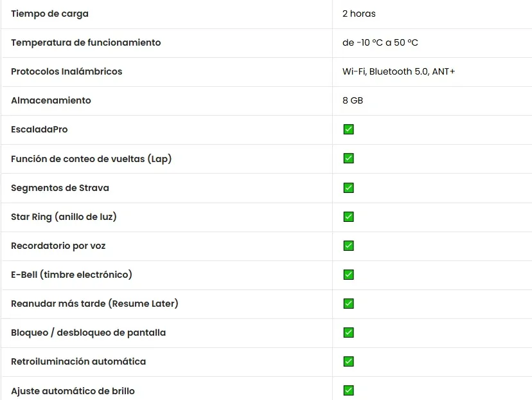The height and width of the screenshot is (400, 532).
Task: Click the de -10 °C a 50 °C value
Action: pyautogui.click(x=380, y=42)
